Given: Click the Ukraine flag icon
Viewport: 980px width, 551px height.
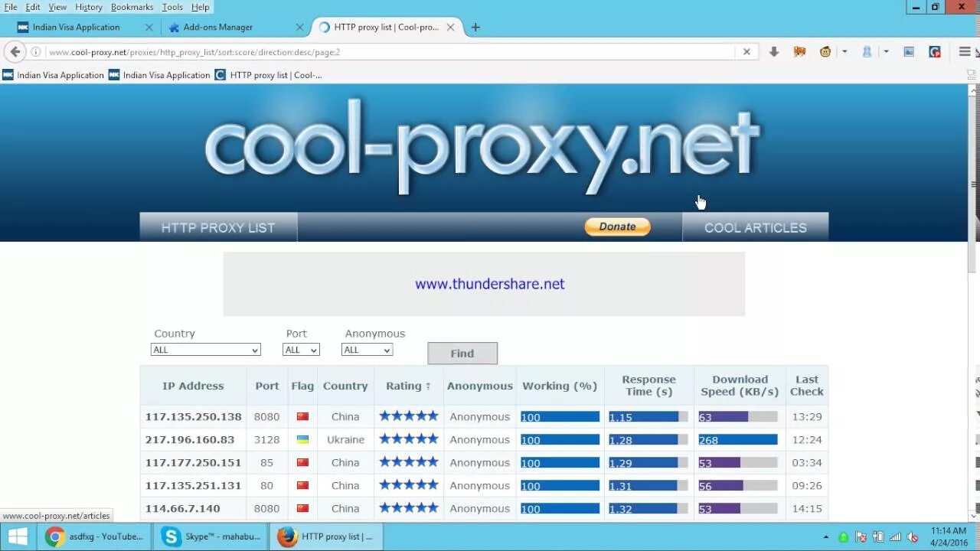Looking at the screenshot, I should point(302,440).
